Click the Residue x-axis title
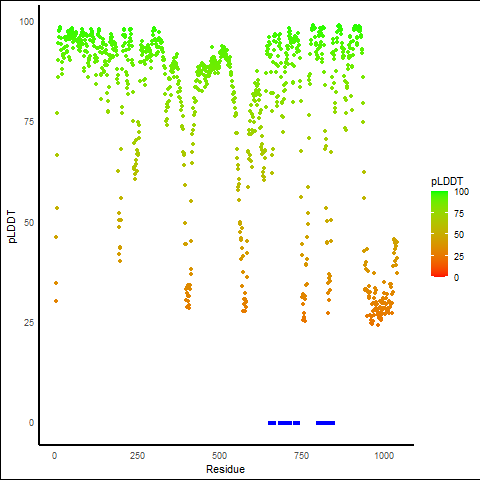The width and height of the screenshot is (480, 480). click(225, 469)
